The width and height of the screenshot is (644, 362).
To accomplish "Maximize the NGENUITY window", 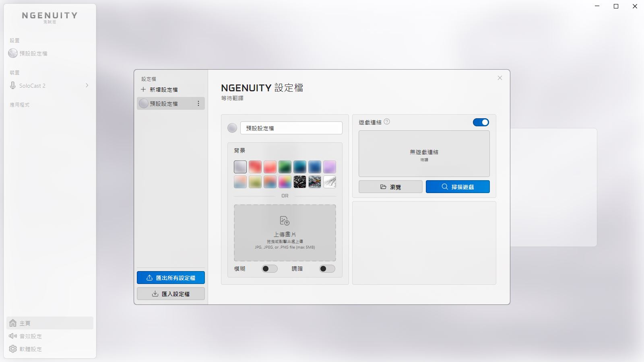I will [616, 6].
